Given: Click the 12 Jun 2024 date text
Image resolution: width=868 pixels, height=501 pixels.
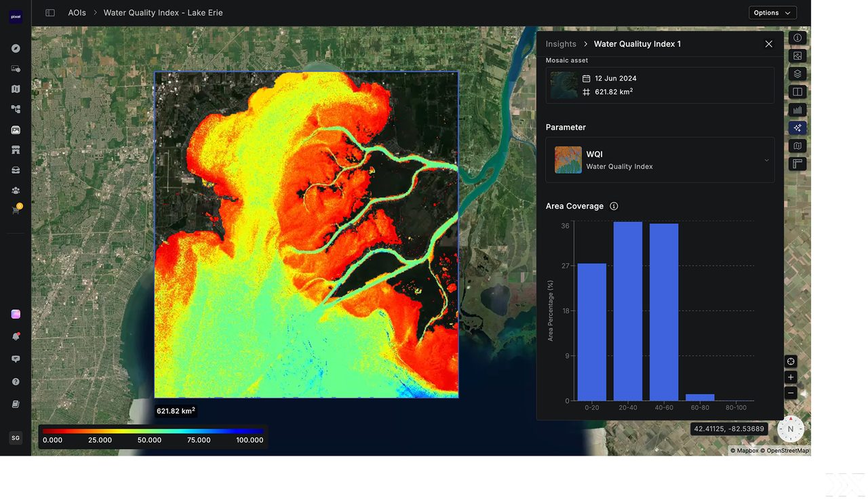Looking at the screenshot, I should 616,79.
